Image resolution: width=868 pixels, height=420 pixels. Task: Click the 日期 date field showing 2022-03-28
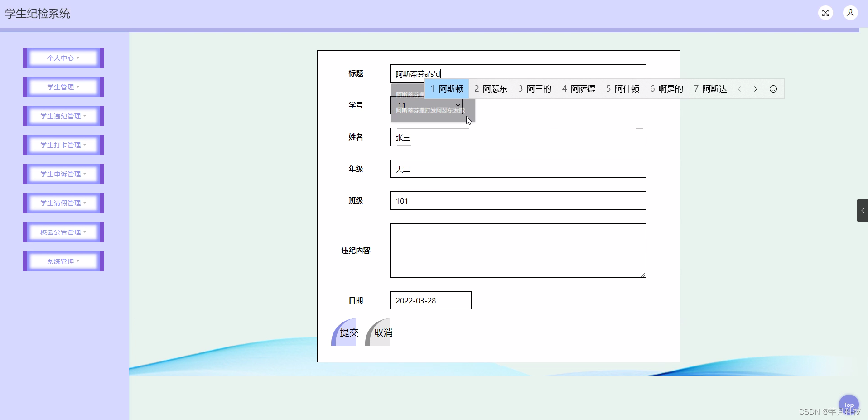(430, 300)
